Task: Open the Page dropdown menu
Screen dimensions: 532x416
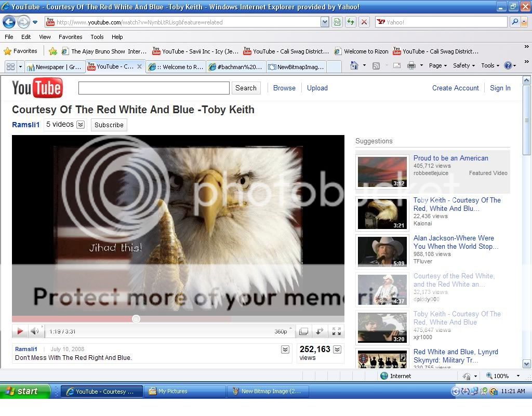Action: pos(437,66)
